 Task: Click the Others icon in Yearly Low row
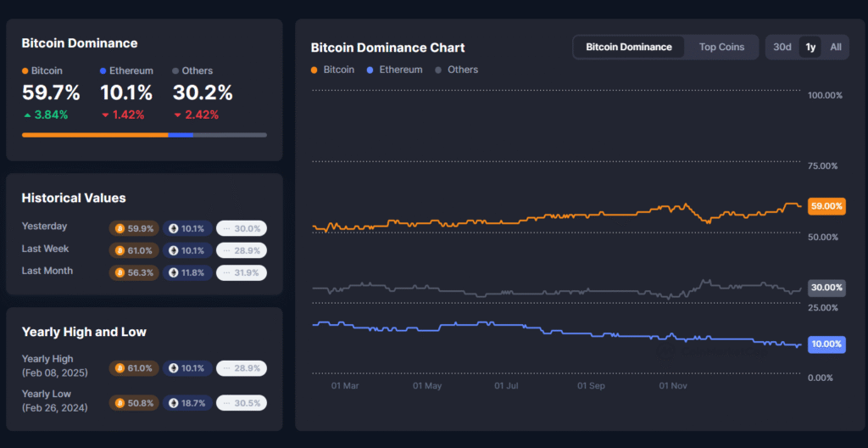coord(227,403)
